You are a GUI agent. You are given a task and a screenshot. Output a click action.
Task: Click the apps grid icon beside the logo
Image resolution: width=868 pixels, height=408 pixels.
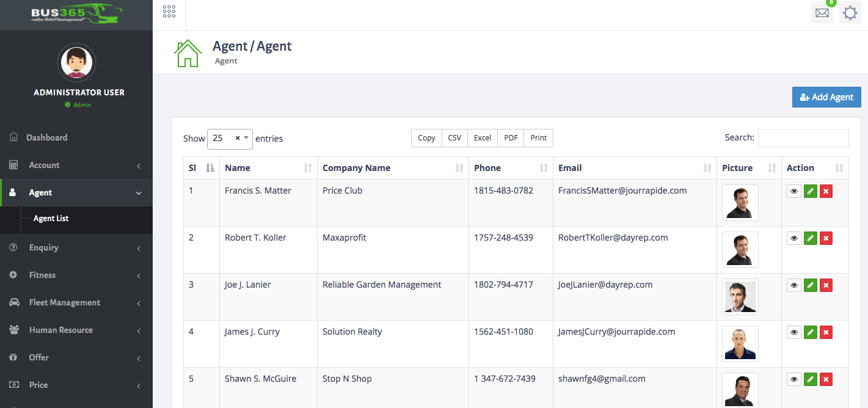(169, 10)
